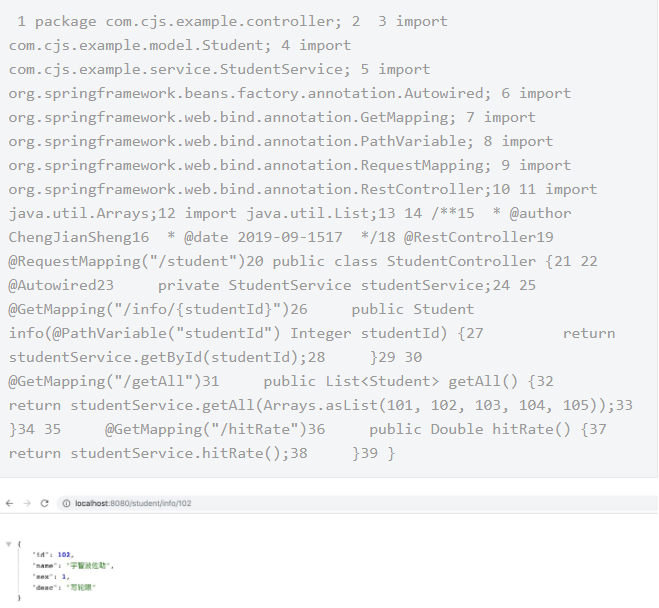Reload the localhost page
This screenshot has width=659, height=608.
point(45,503)
